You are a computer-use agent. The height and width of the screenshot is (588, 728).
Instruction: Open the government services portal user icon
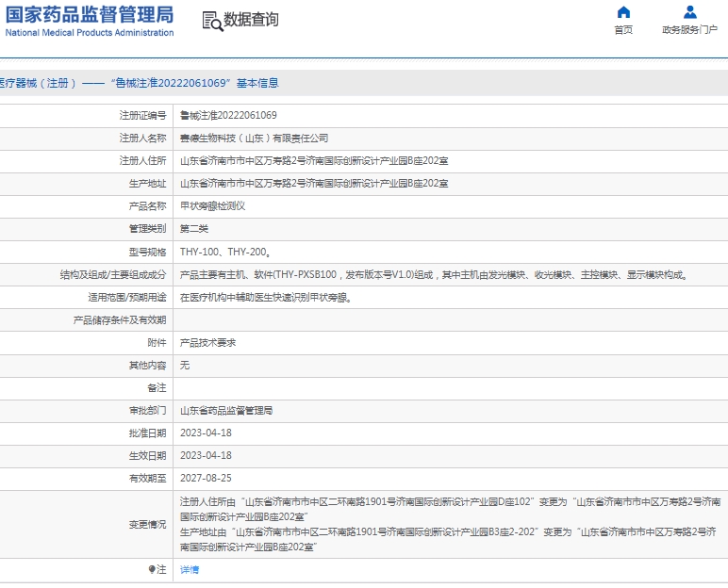click(x=690, y=12)
